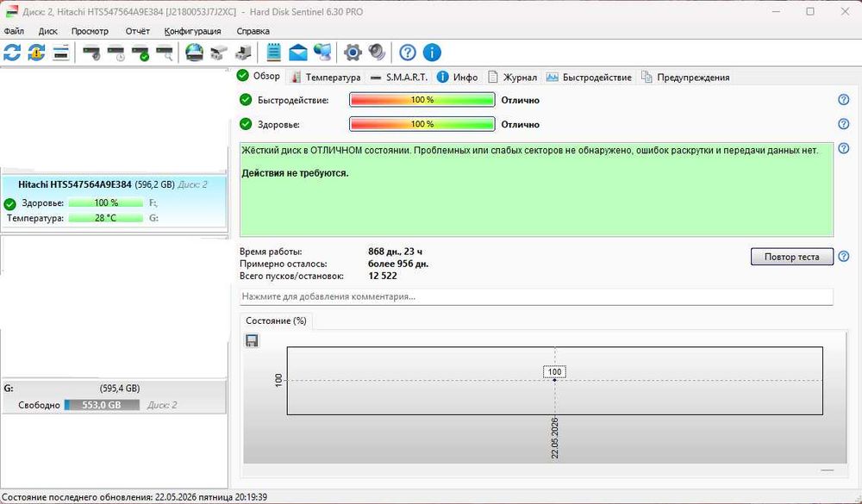The height and width of the screenshot is (504, 862).
Task: Switch to the Журнал tab
Action: pos(512,78)
